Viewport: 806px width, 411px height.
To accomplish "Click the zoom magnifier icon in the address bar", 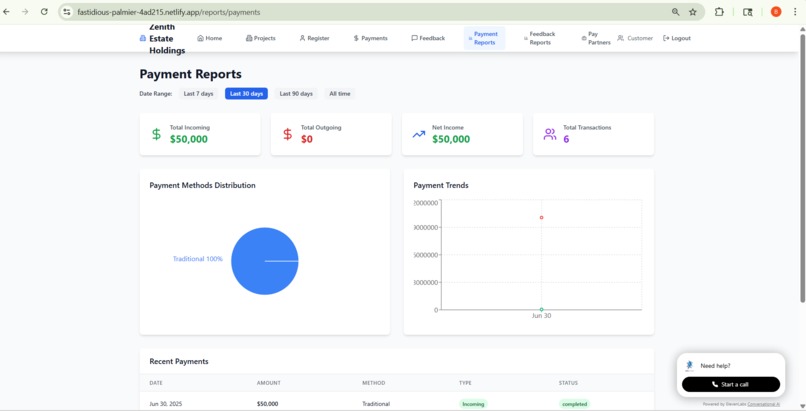I will (675, 12).
